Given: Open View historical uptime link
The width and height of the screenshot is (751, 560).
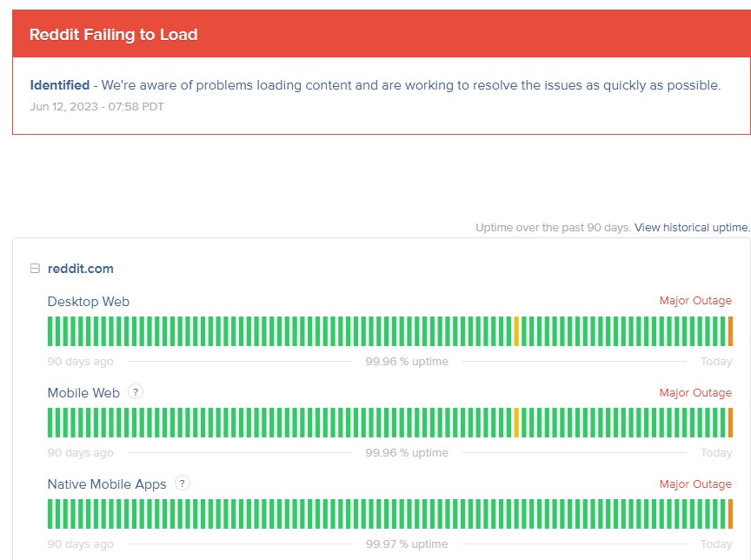Looking at the screenshot, I should (x=692, y=228).
